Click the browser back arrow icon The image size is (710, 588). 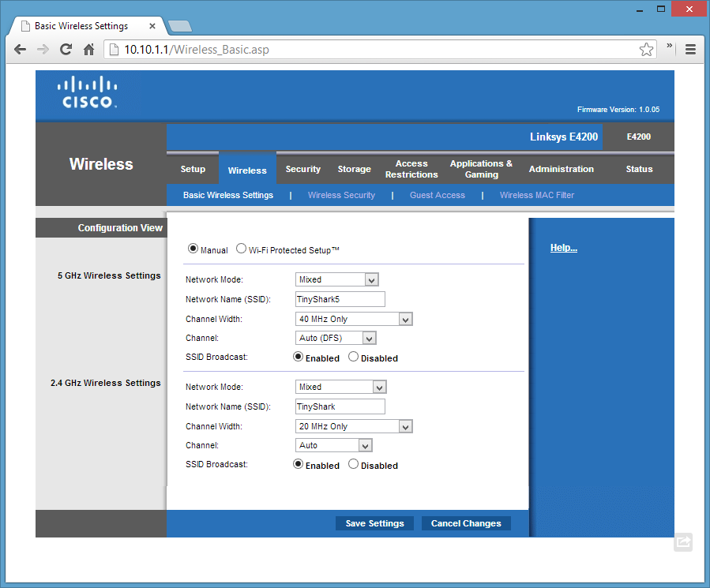[20, 49]
